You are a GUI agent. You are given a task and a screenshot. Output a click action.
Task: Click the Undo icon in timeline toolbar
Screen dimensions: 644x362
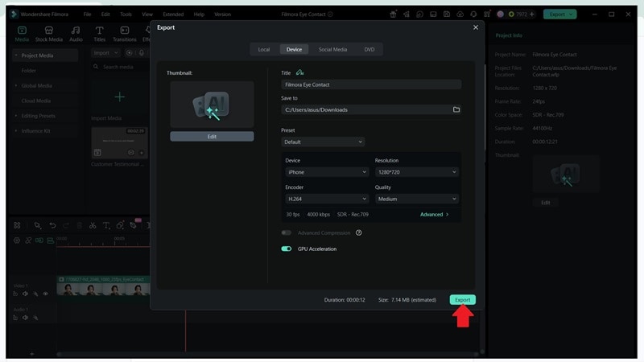pyautogui.click(x=52, y=225)
